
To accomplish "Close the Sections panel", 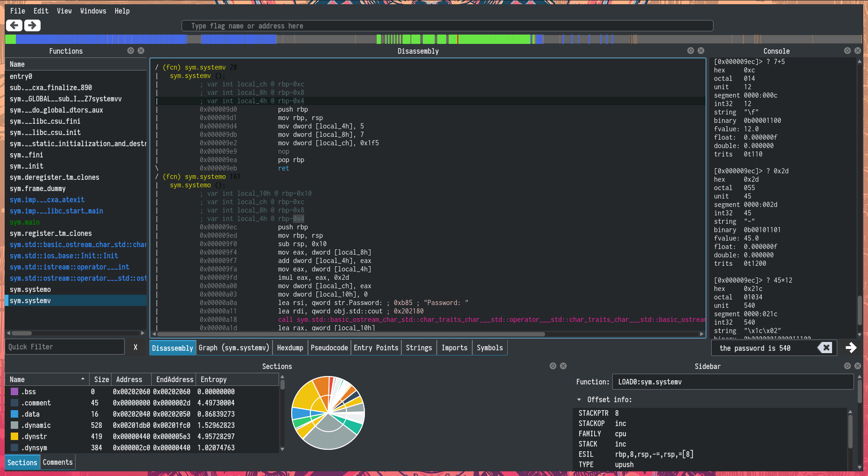I will pos(563,366).
